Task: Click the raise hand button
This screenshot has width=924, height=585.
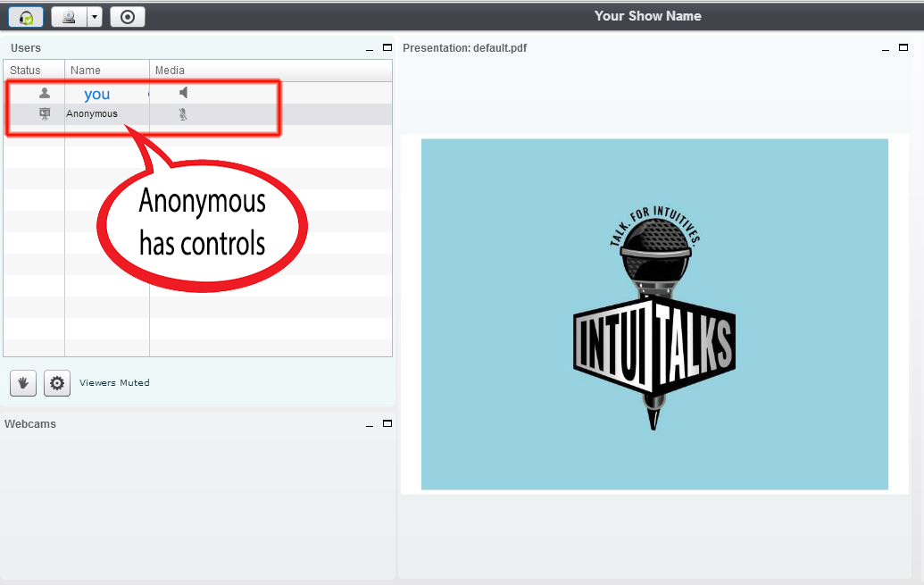Action: (23, 383)
